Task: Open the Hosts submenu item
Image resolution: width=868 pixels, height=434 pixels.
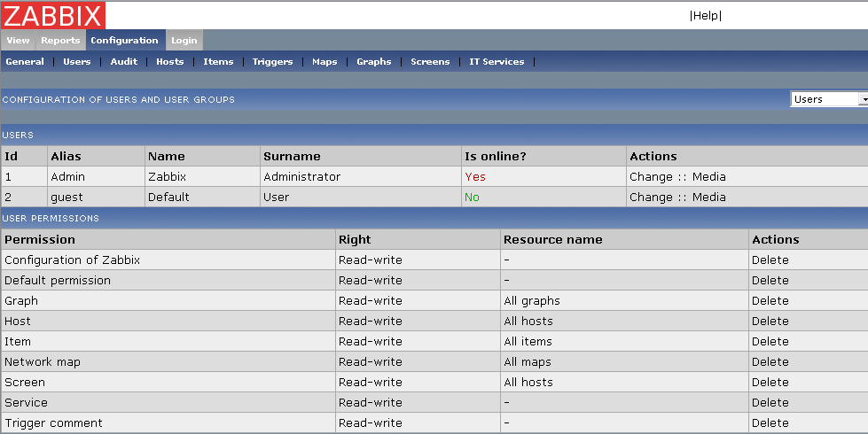Action: [x=170, y=62]
